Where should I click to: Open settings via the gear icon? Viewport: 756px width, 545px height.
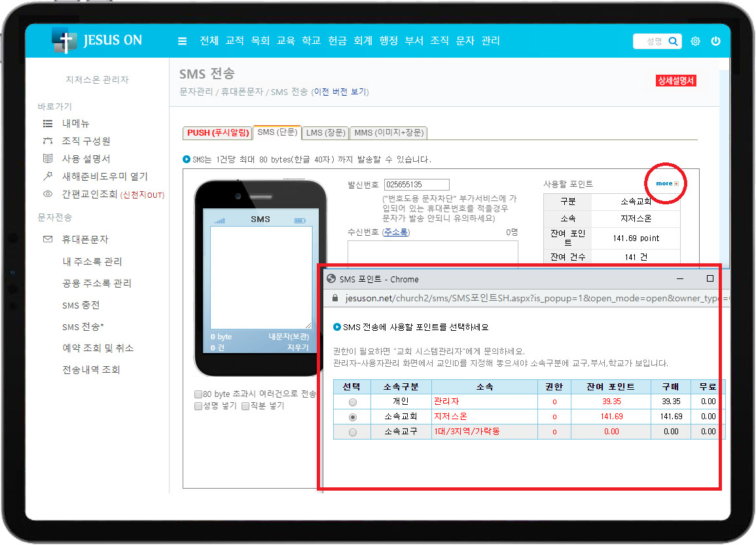coord(695,41)
